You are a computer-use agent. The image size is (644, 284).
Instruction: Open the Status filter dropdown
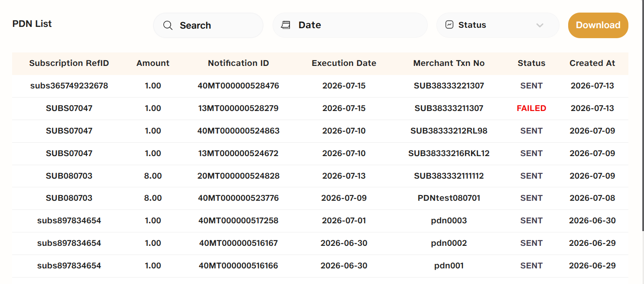coord(498,25)
